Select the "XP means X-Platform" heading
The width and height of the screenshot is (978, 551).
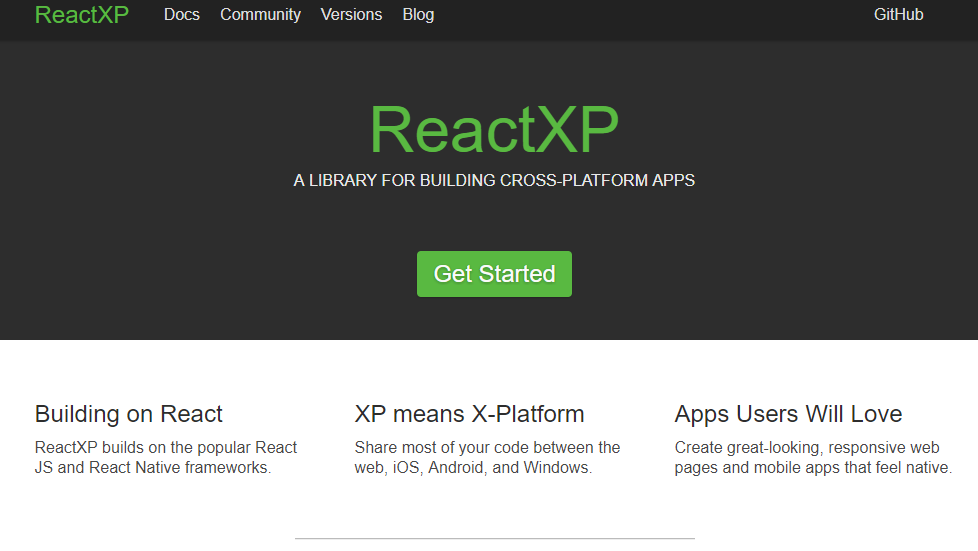pos(469,414)
